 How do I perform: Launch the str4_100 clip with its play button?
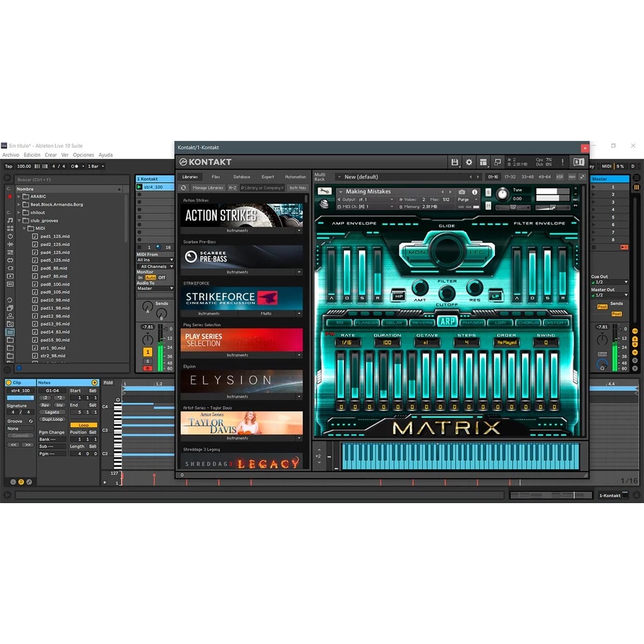140,187
